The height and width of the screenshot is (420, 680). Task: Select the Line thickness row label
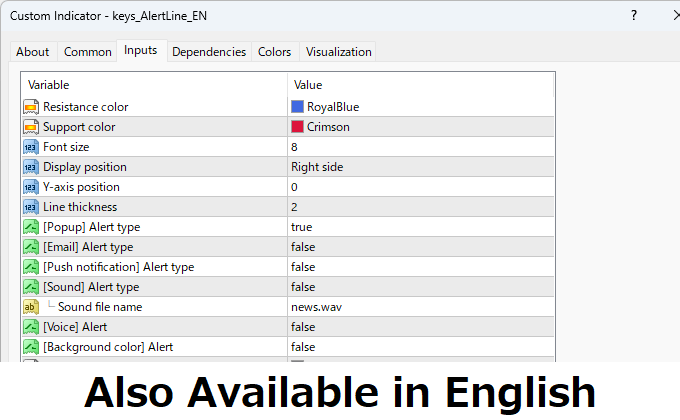pyautogui.click(x=80, y=207)
